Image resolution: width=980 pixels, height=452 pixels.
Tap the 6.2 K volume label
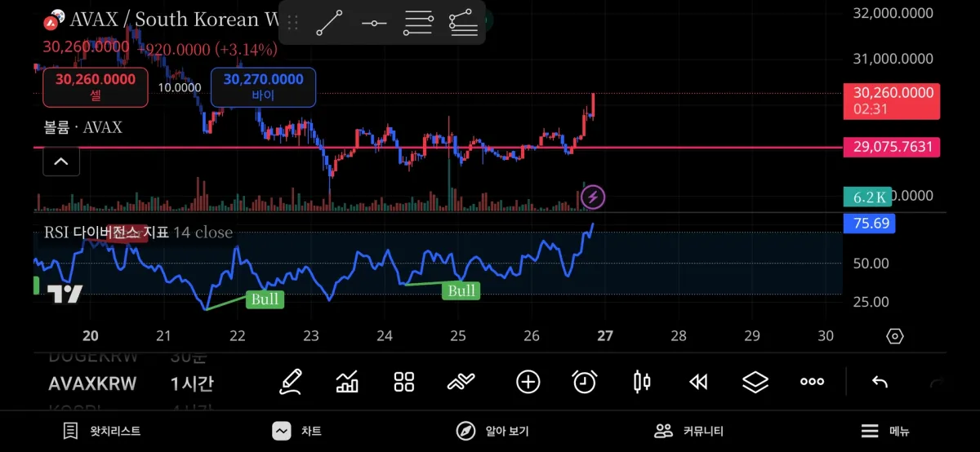866,197
